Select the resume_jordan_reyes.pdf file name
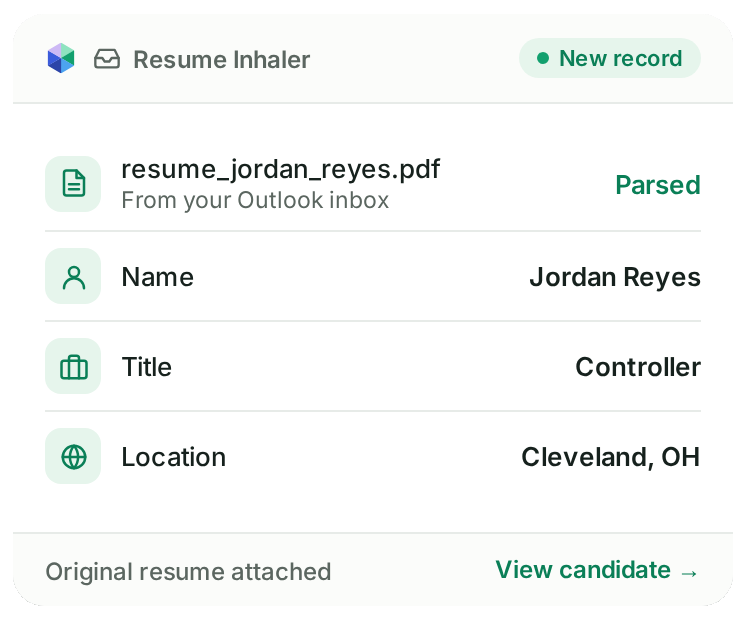The height and width of the screenshot is (619, 748). [280, 169]
